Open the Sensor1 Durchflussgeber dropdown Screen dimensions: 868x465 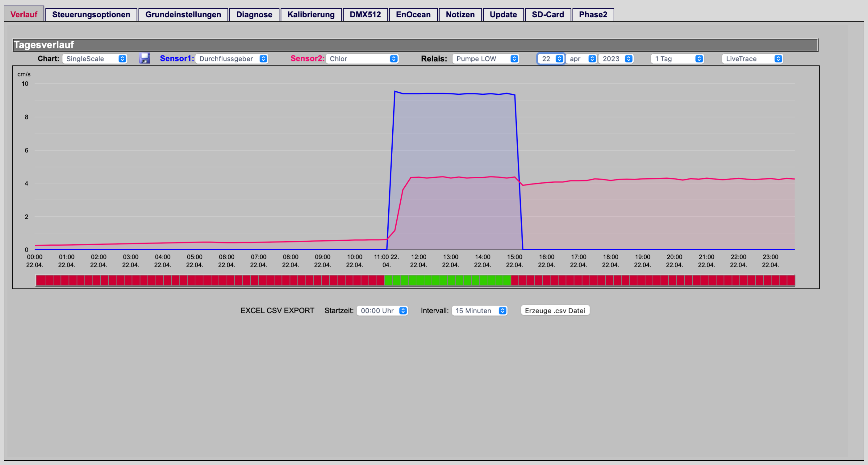coord(231,59)
